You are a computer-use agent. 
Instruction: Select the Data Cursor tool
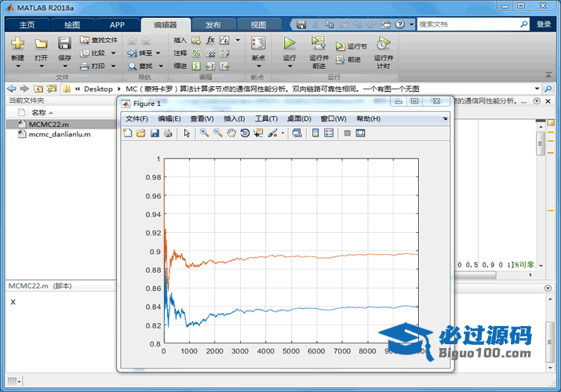point(258,133)
